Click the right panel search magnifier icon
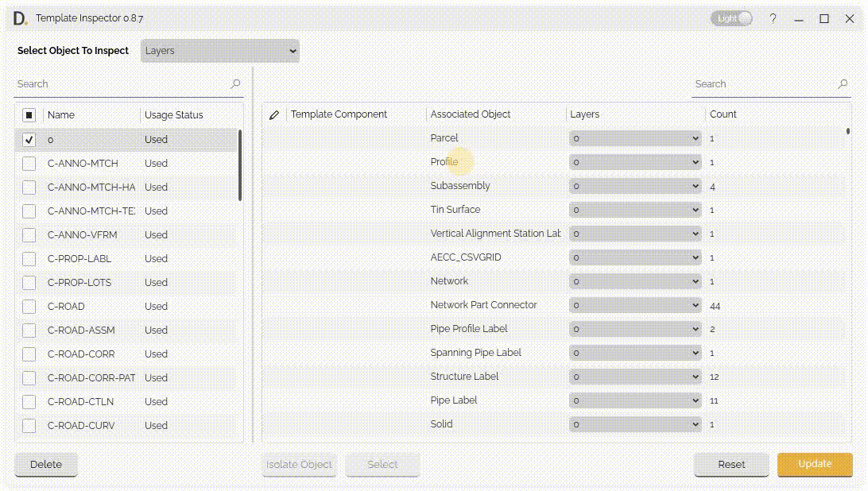This screenshot has width=868, height=491. [x=843, y=83]
